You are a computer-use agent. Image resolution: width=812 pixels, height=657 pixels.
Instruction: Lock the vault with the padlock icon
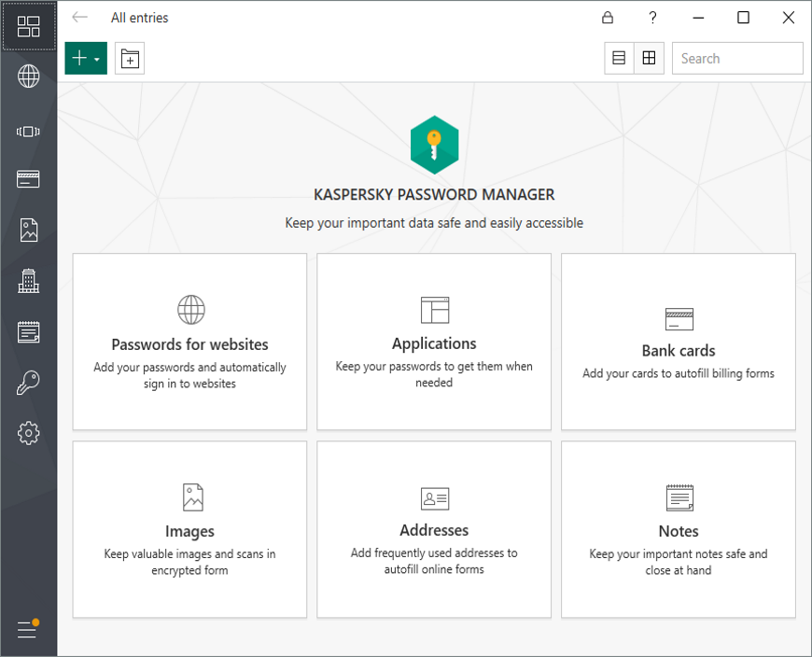tap(608, 18)
